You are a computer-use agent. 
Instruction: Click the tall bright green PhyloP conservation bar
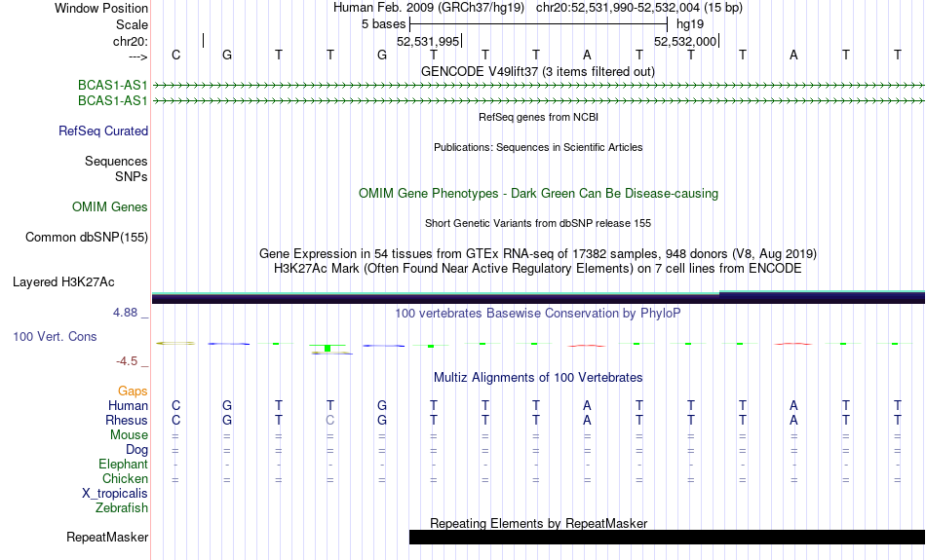click(x=328, y=348)
